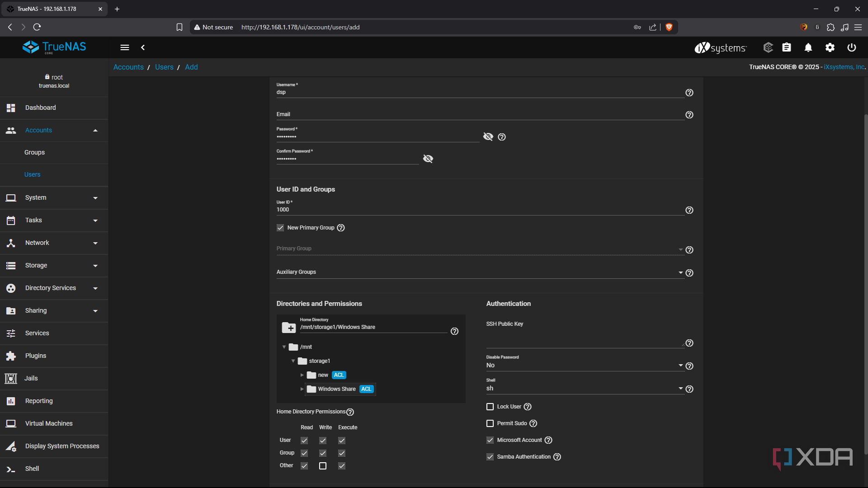Open the alerts bell icon
868x488 pixels.
pyautogui.click(x=808, y=47)
